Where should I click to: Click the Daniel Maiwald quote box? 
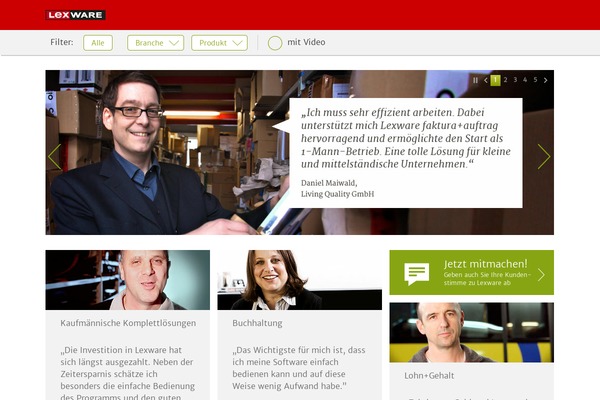tap(406, 153)
